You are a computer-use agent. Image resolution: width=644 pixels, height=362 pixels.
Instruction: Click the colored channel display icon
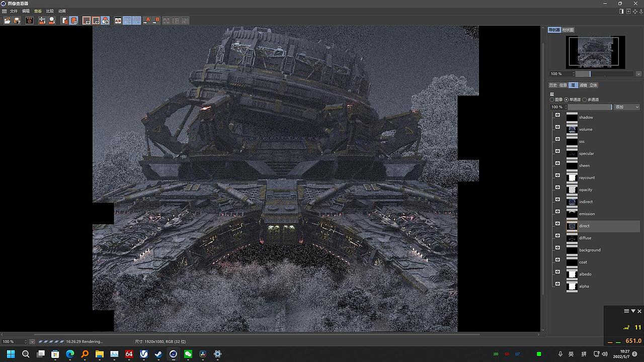click(x=105, y=21)
